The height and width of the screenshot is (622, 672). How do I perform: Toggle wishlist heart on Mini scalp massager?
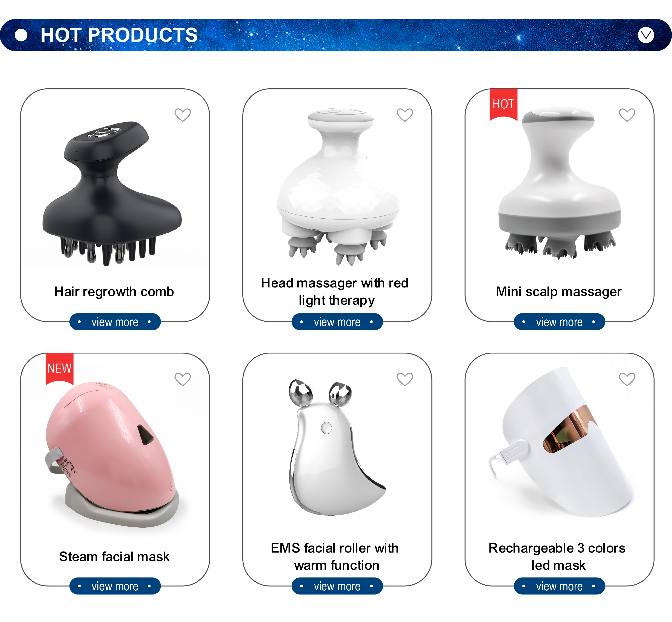pos(627,115)
